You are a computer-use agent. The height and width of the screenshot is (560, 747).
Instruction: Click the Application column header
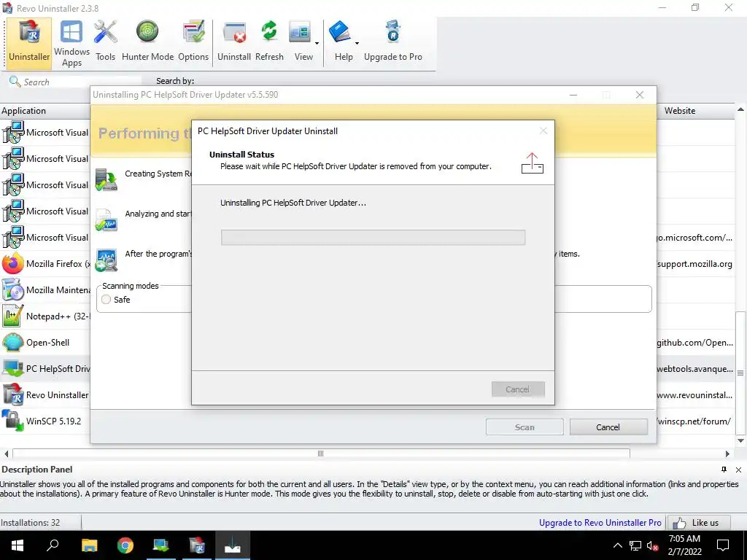[45, 111]
